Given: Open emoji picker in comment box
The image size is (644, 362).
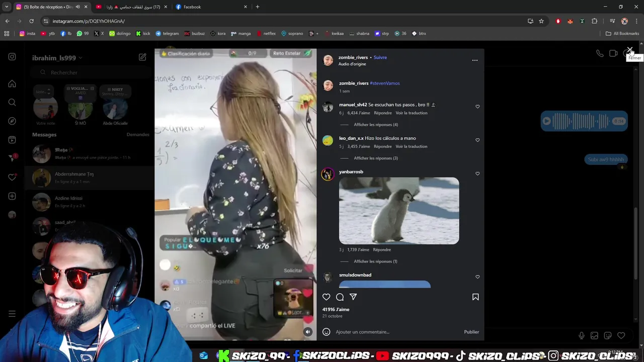Looking at the screenshot, I should click(326, 332).
